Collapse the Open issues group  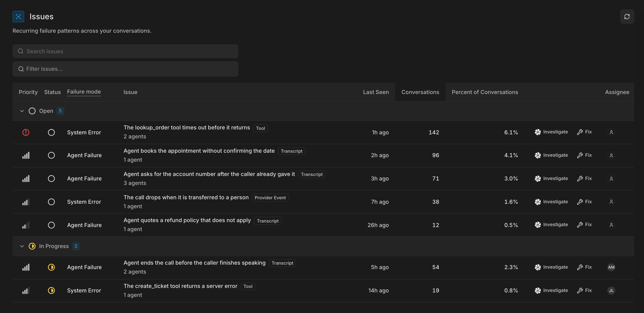[x=22, y=111]
